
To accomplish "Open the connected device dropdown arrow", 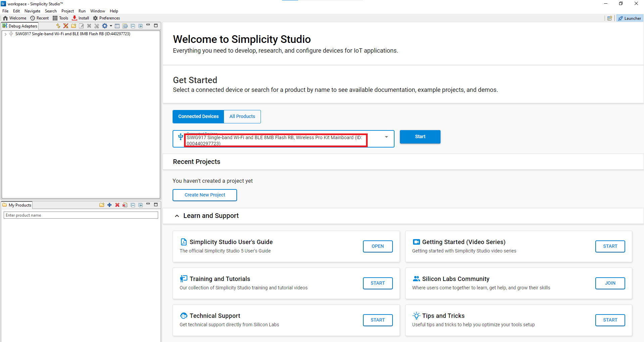I will click(x=386, y=137).
